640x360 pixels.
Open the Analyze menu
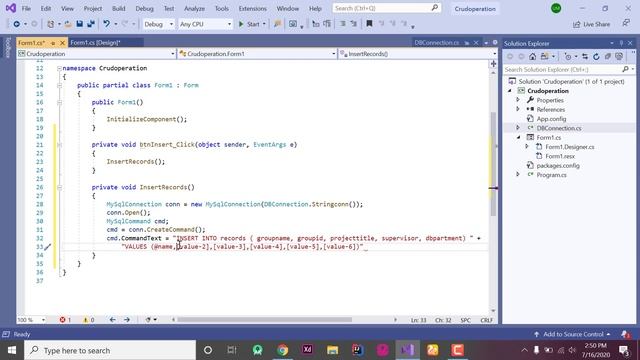pos(194,9)
